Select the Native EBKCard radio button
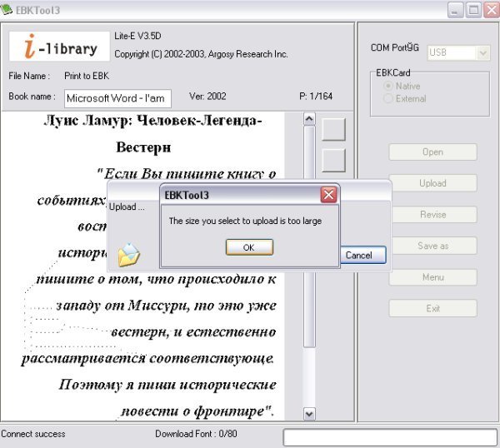 click(x=388, y=86)
